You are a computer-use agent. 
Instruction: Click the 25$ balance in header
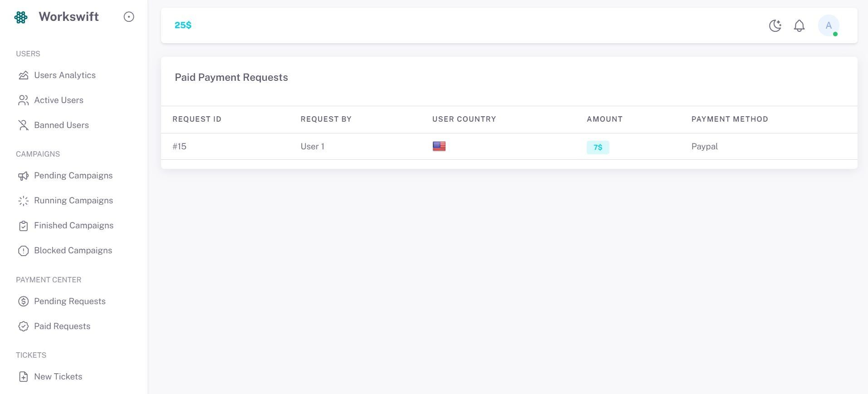(x=183, y=25)
